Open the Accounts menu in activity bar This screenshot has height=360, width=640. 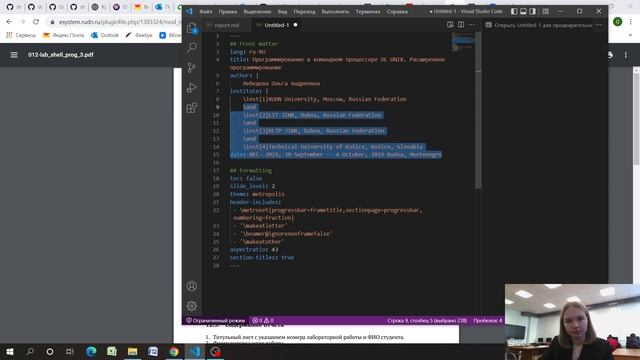tap(191, 286)
